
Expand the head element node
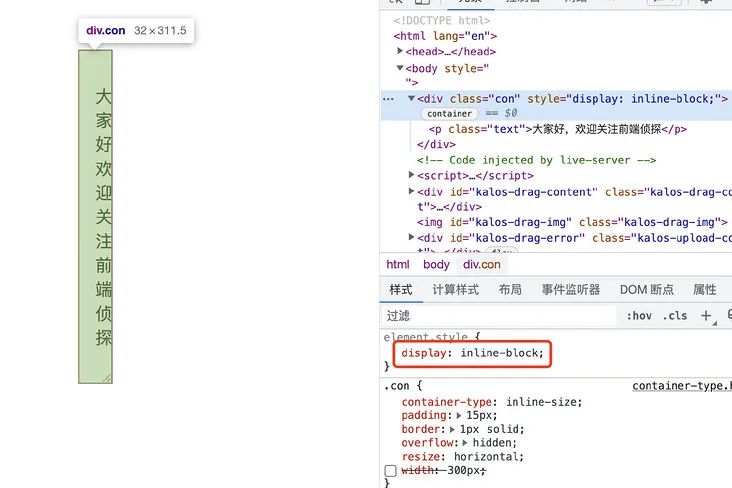(400, 50)
